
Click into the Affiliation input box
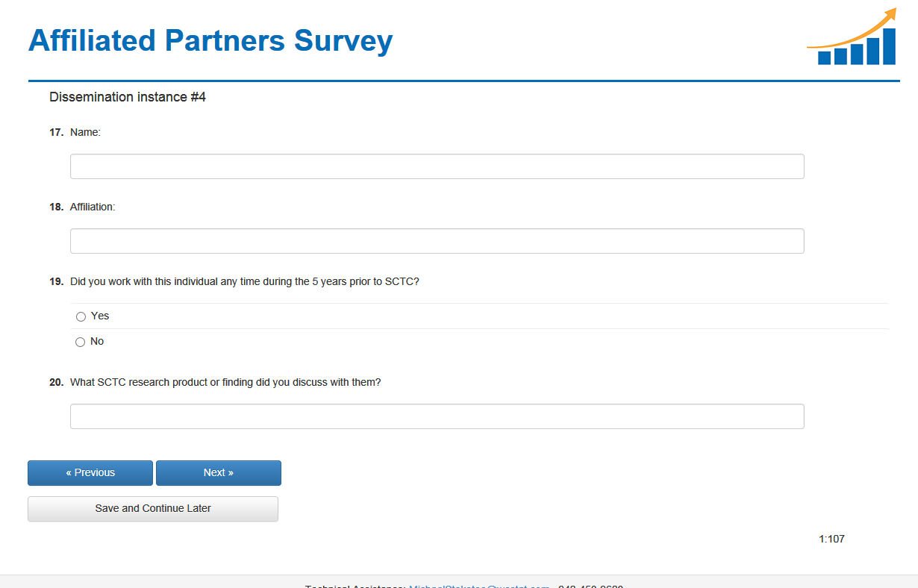tap(437, 241)
